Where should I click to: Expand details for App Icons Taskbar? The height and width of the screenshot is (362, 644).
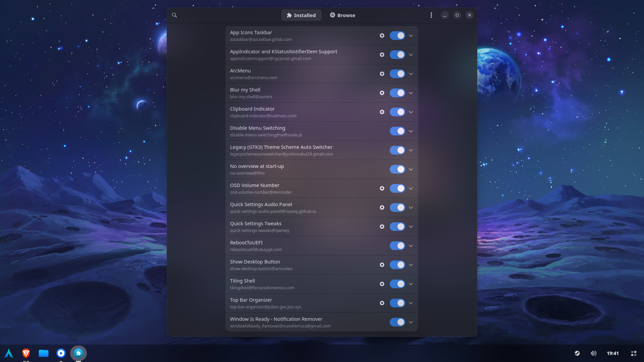click(x=411, y=36)
